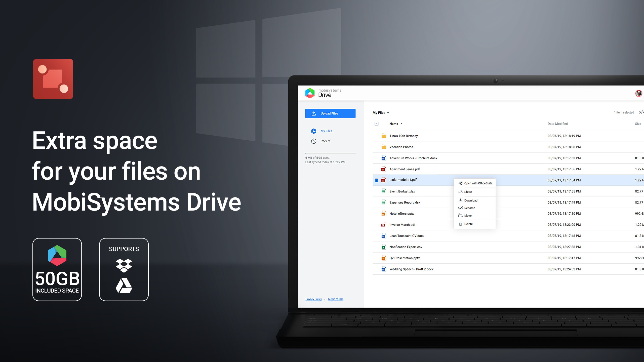Open the user profile avatar
Image resolution: width=644 pixels, height=362 pixels.
[x=638, y=93]
